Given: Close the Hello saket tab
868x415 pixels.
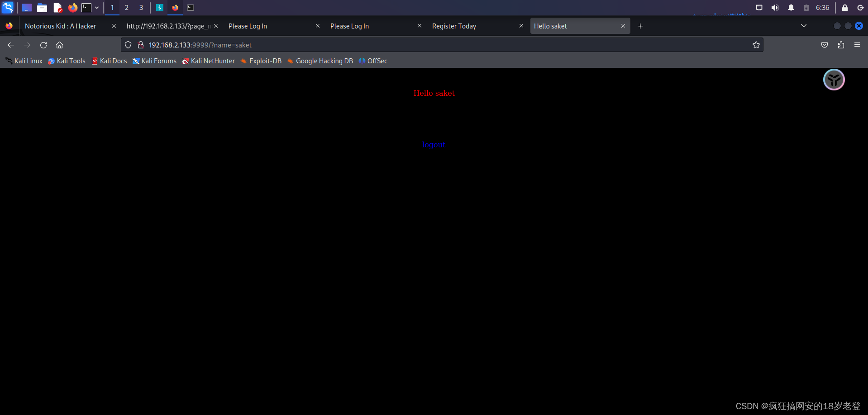Looking at the screenshot, I should click(623, 26).
